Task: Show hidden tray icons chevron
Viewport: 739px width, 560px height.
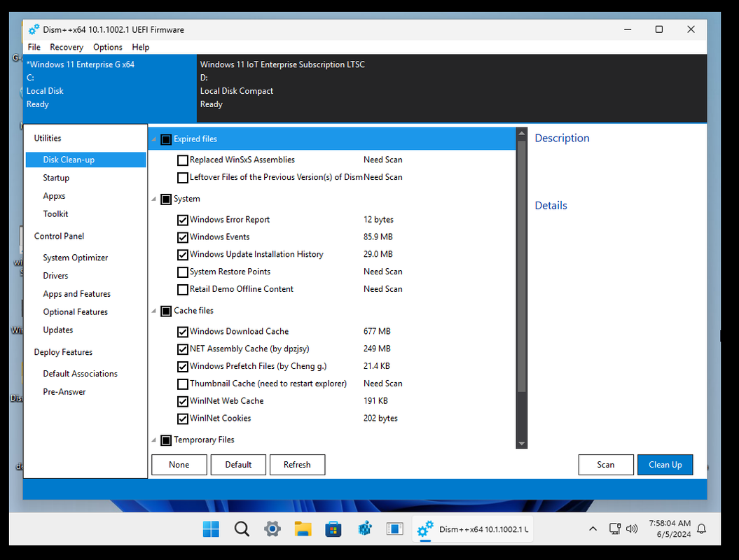Action: (593, 529)
